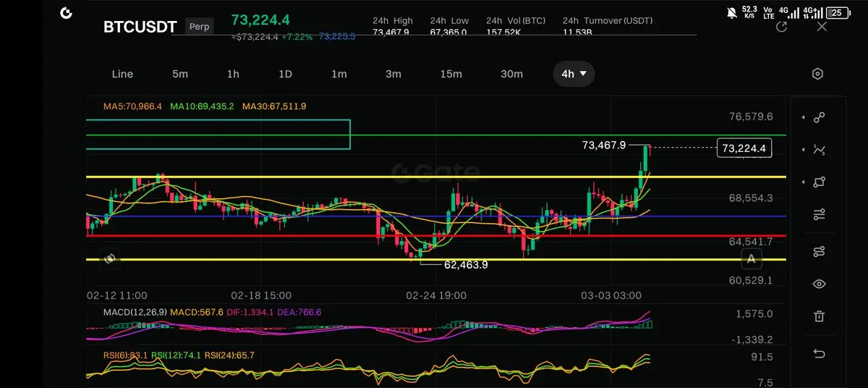Select the wave pattern drawing tool
Screen dimensions: 868x388
pyautogui.click(x=819, y=150)
